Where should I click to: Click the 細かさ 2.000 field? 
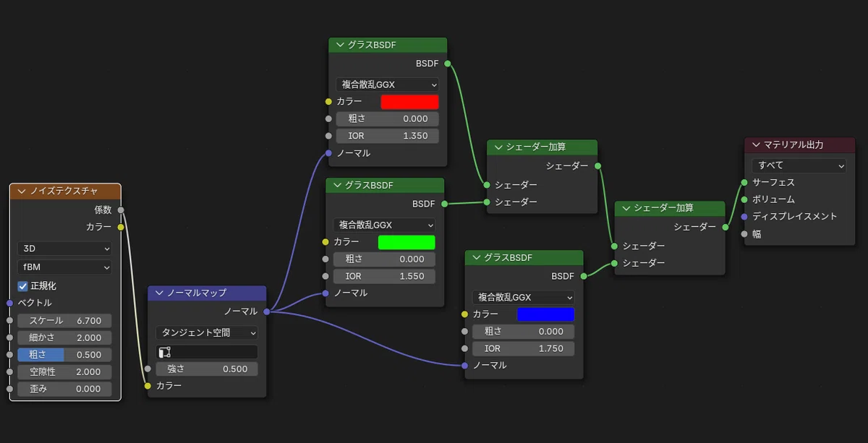pos(65,337)
